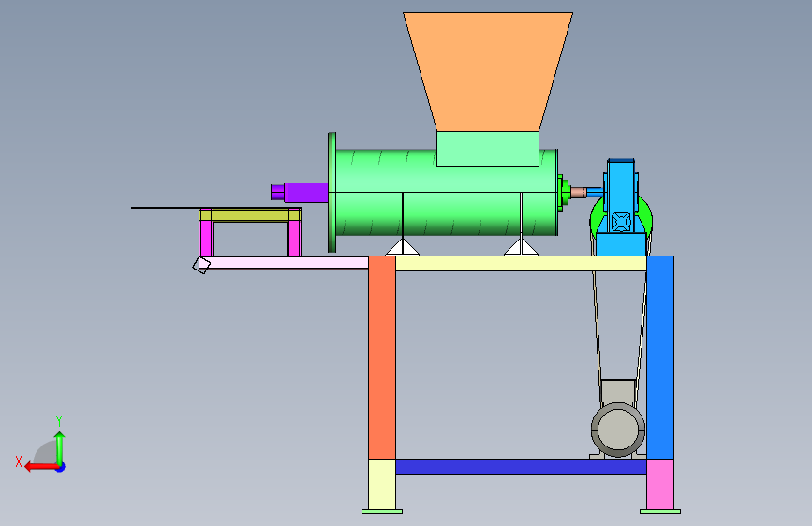Select the large green flange disc at drum's left end
The image size is (812, 526).
coord(332,193)
